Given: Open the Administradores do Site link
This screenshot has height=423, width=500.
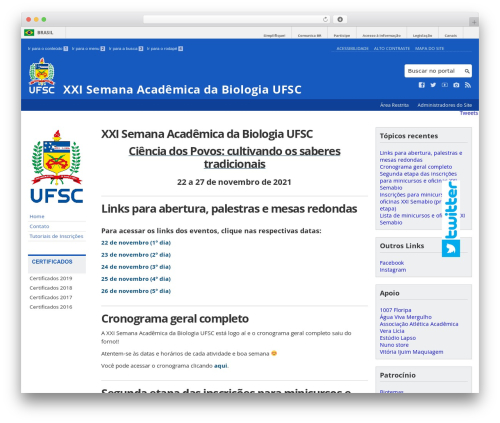Looking at the screenshot, I should pyautogui.click(x=445, y=105).
